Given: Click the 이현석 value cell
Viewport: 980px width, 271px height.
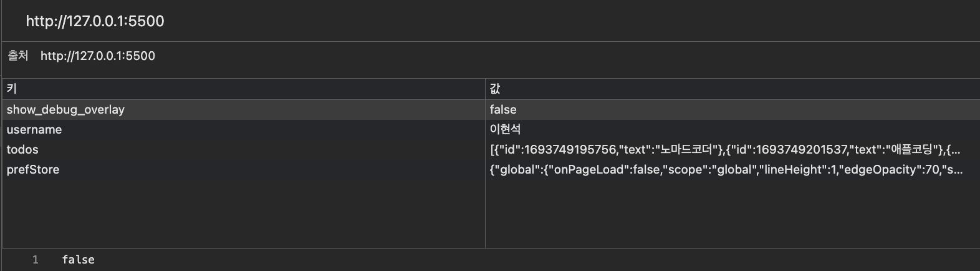Looking at the screenshot, I should [x=733, y=129].
